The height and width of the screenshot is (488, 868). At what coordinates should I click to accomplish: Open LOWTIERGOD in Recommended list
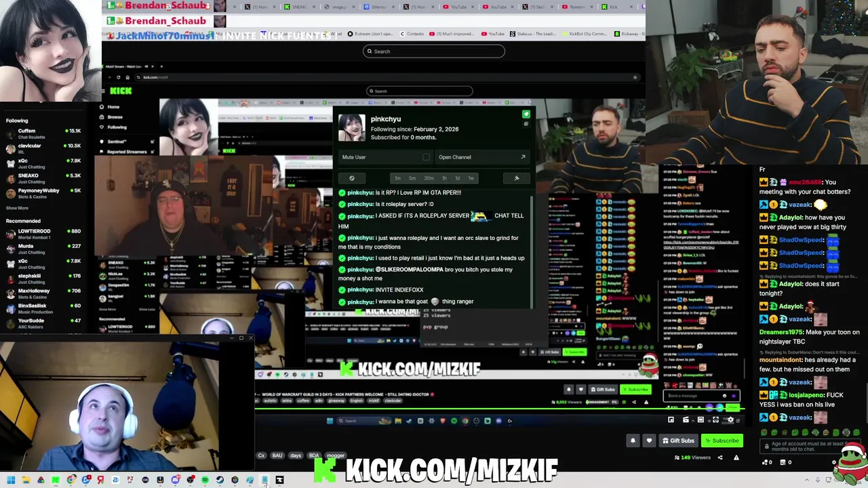[42, 234]
